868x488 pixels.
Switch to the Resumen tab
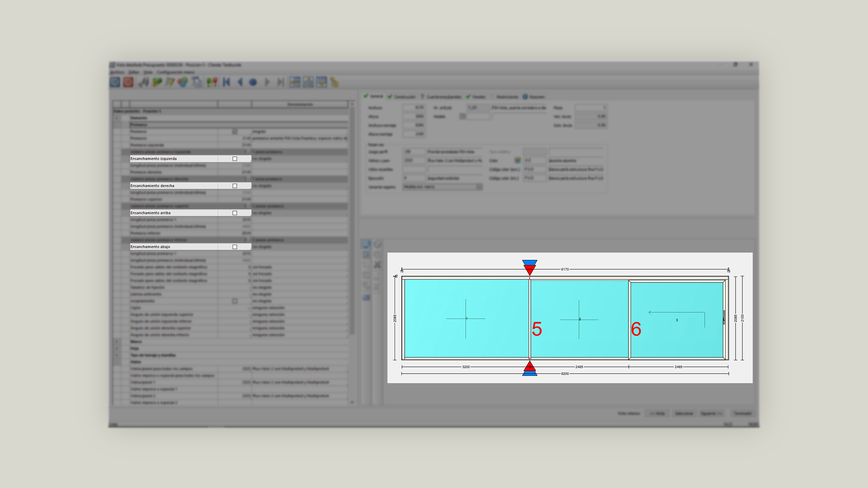point(534,97)
